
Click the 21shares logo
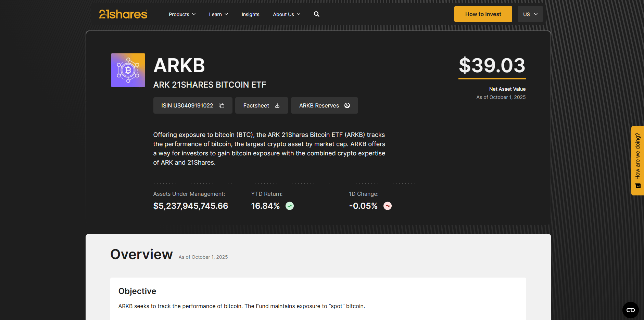point(123,14)
